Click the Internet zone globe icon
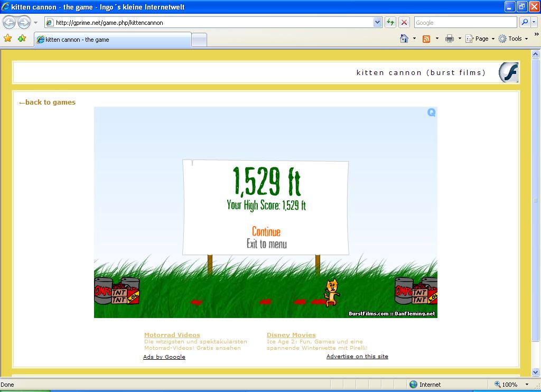 pyautogui.click(x=413, y=385)
